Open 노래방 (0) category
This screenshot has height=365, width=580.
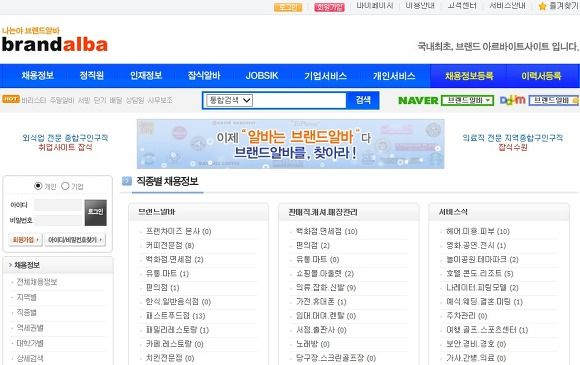click(x=313, y=344)
